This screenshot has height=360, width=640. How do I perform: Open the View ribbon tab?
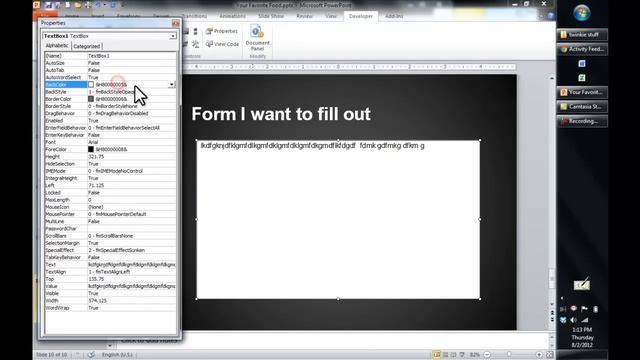(331, 16)
